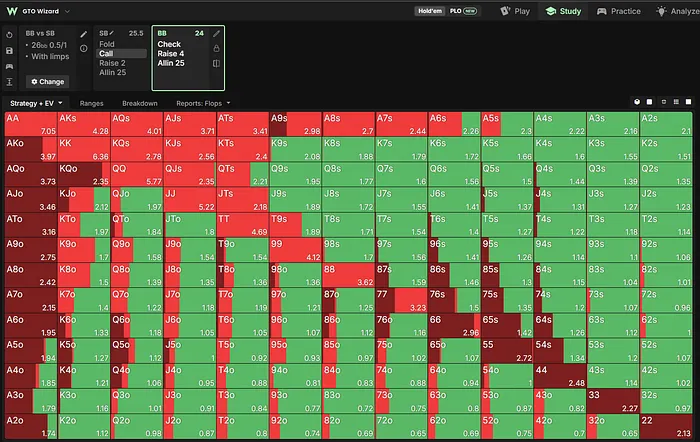Click the compare split icon in BB box
Image resolution: width=700 pixels, height=442 pixels.
pos(217,63)
